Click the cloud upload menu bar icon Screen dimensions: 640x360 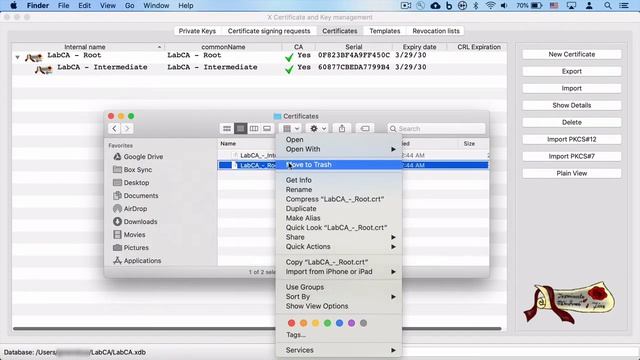click(x=436, y=5)
